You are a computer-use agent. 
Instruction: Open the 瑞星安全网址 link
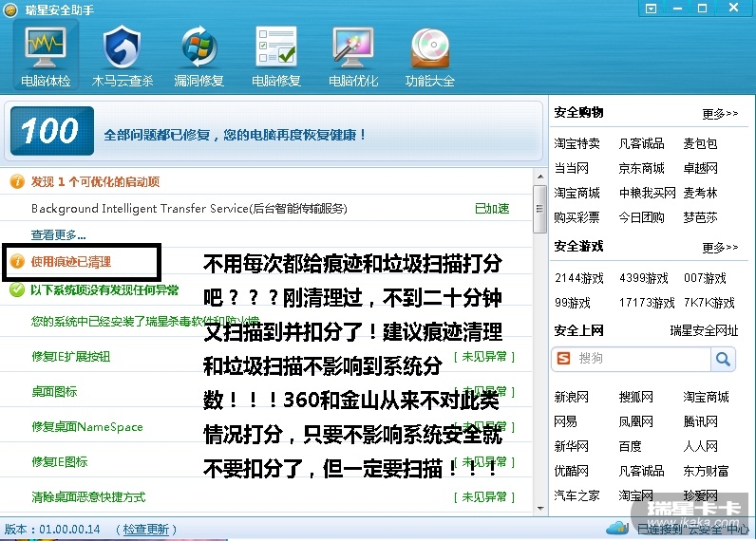704,330
